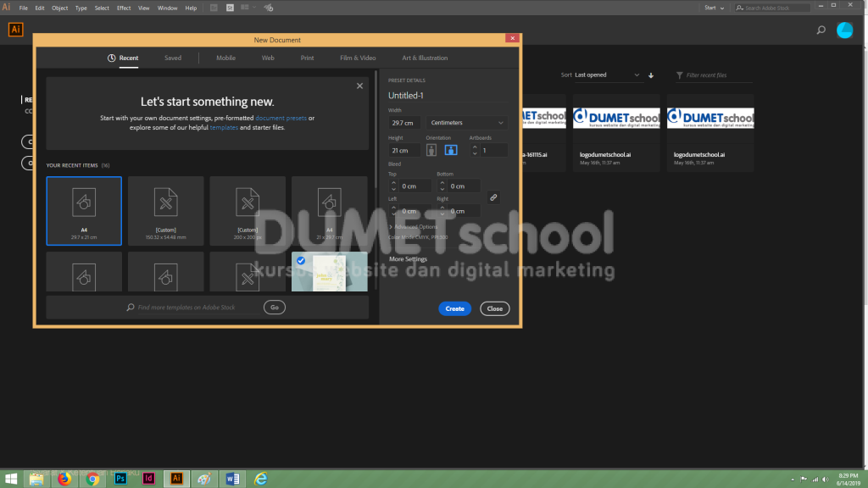The height and width of the screenshot is (488, 868).
Task: Click the Untitled-1 document name field
Action: (x=448, y=96)
